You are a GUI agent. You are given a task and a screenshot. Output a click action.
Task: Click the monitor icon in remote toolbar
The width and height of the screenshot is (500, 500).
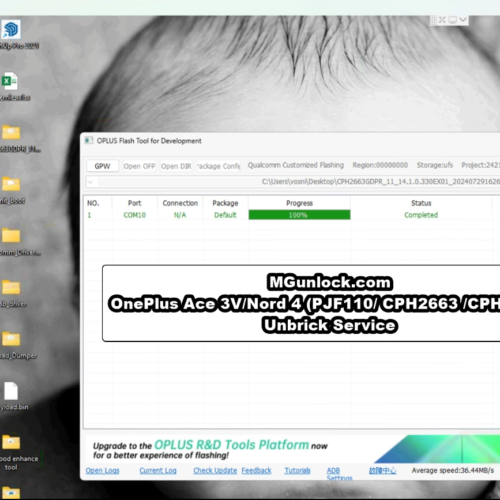pyautogui.click(x=452, y=20)
